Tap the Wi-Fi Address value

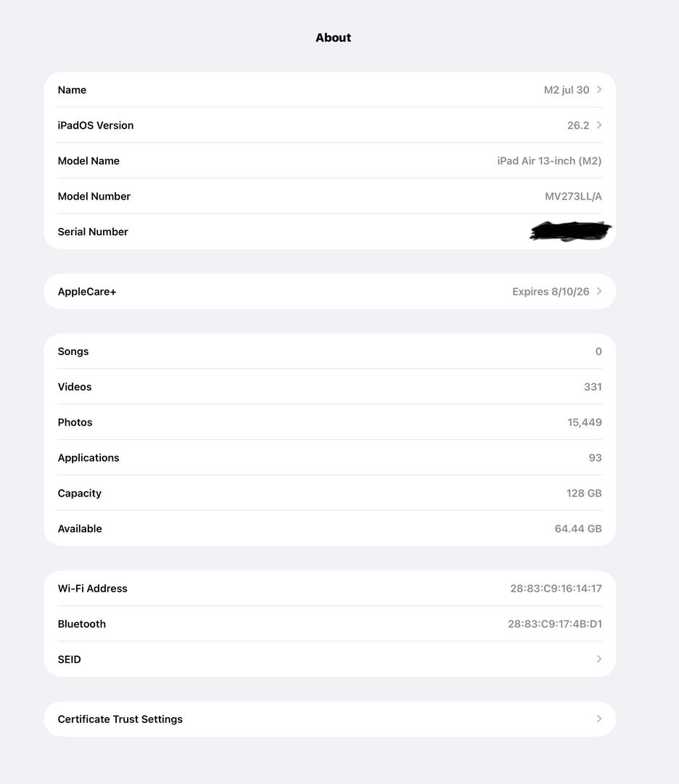(x=556, y=589)
